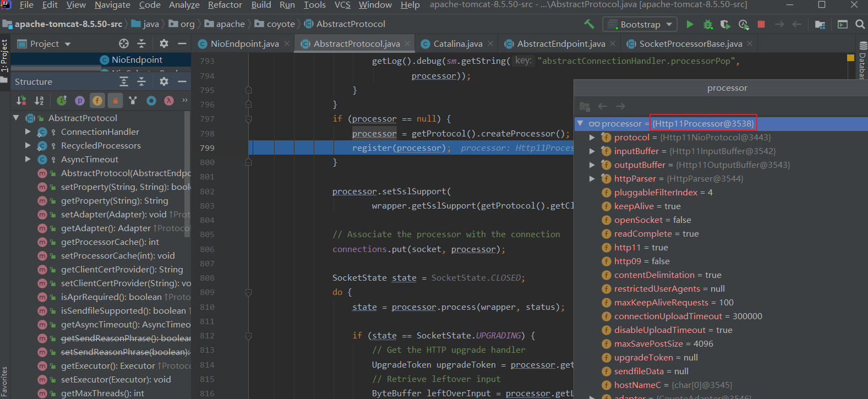Open the Project panel settings gear
Image resolution: width=868 pixels, height=399 pixels.
[164, 43]
